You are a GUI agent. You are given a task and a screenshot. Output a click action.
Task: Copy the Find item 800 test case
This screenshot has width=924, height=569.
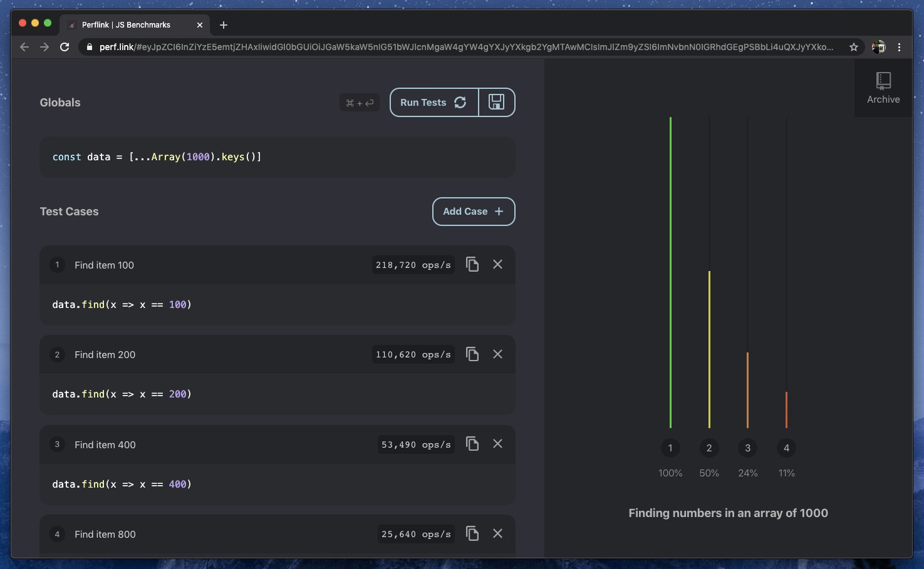[x=472, y=533]
